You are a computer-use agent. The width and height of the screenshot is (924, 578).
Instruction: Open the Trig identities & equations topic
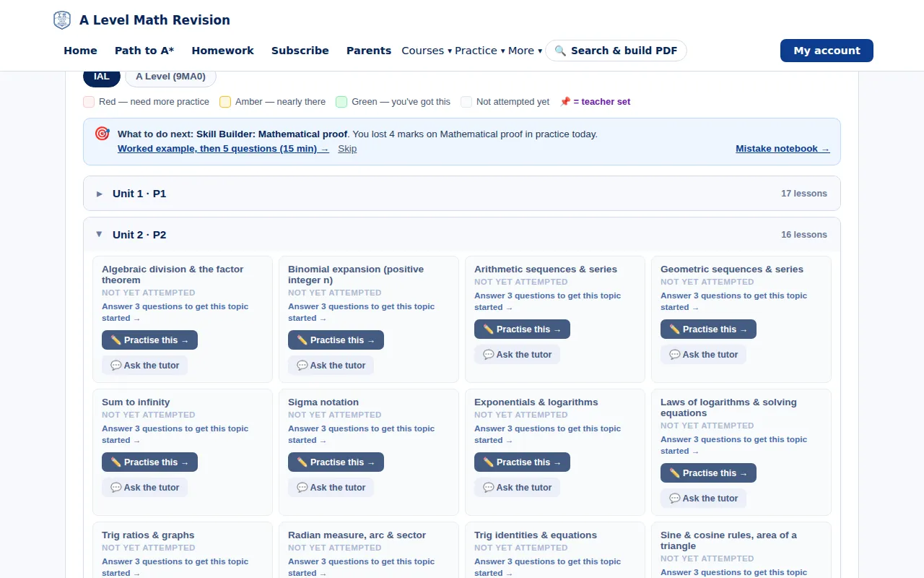click(536, 535)
